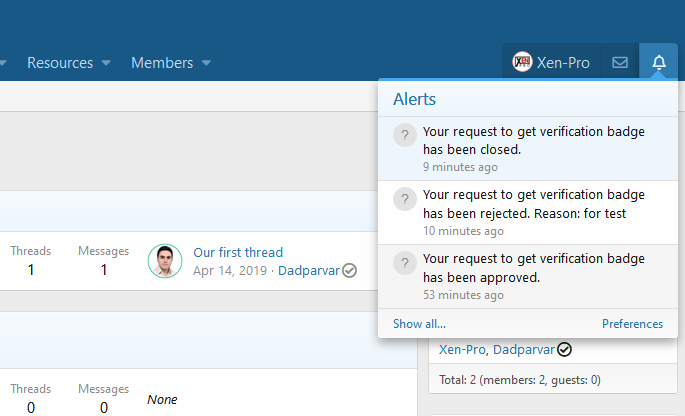This screenshot has width=685, height=416.
Task: Click the Xen-Pro avatar logo in navbar
Action: coord(522,62)
